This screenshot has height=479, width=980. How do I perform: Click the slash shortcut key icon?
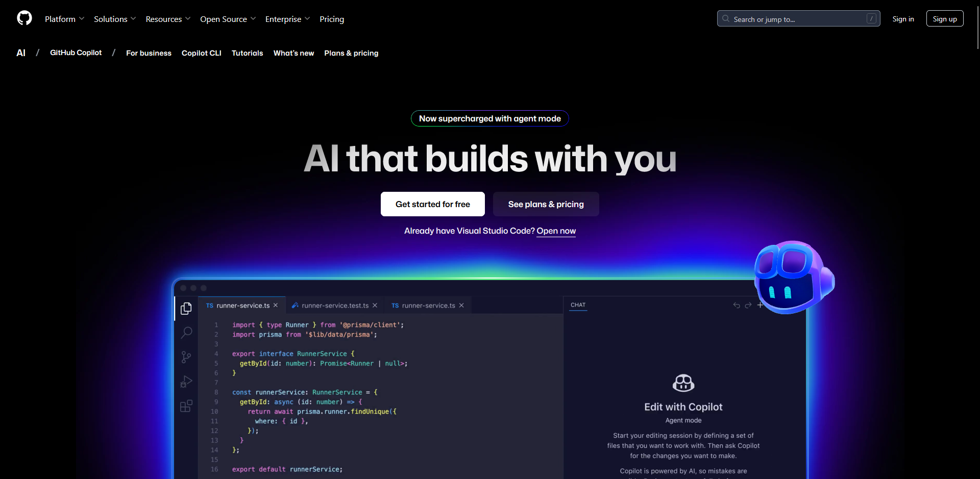coord(871,19)
